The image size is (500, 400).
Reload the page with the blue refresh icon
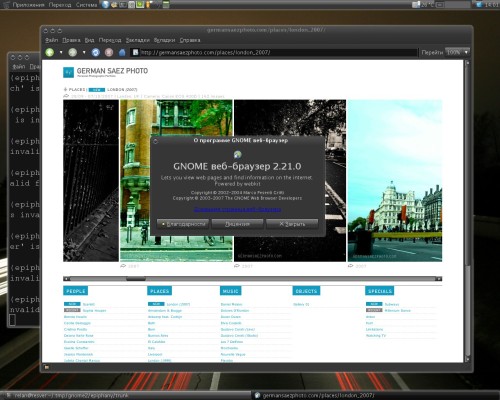point(96,52)
